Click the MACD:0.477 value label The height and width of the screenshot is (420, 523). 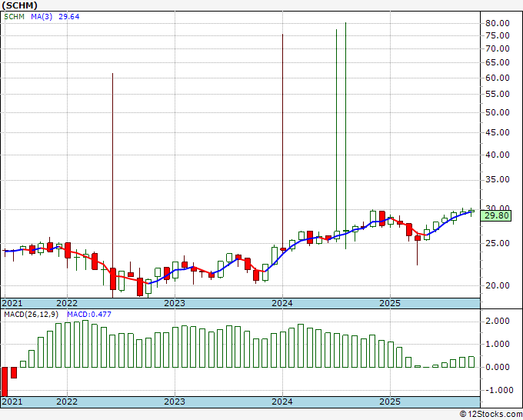click(89, 315)
